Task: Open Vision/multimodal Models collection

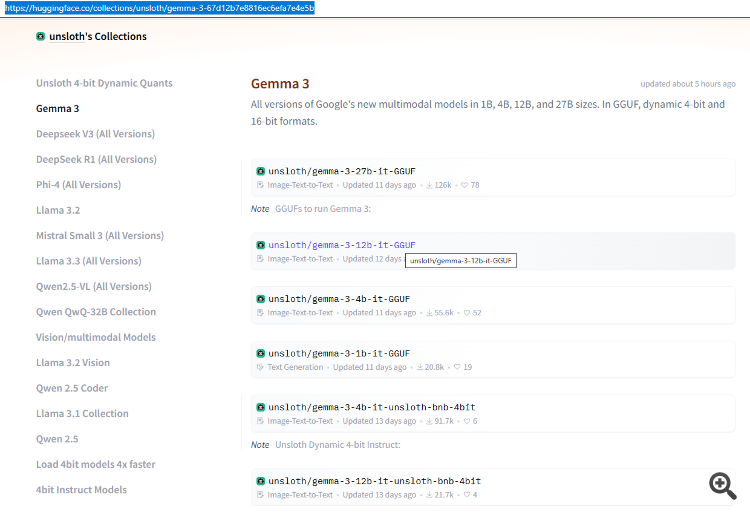Action: pyautogui.click(x=96, y=337)
